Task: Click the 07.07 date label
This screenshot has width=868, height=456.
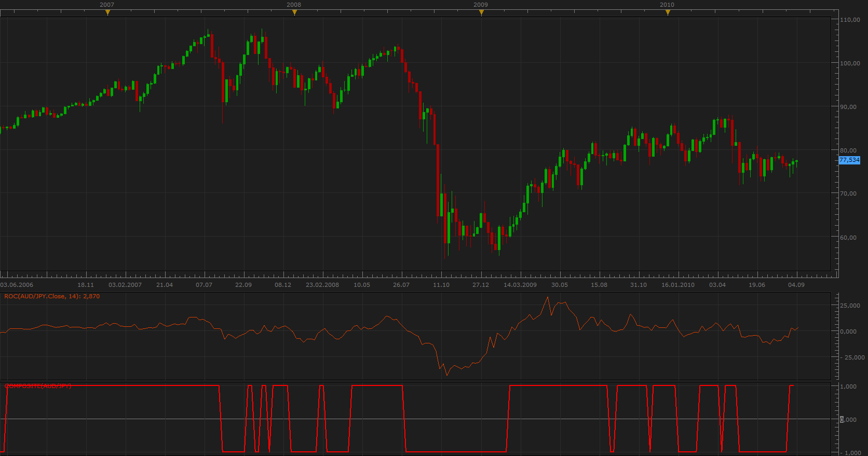Action: (x=204, y=285)
